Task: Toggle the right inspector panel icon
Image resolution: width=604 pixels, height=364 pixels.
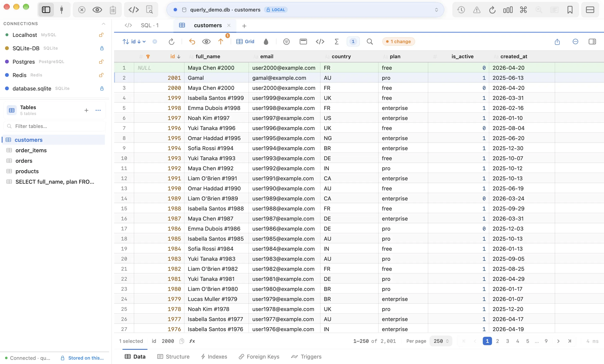Action: coord(592,41)
